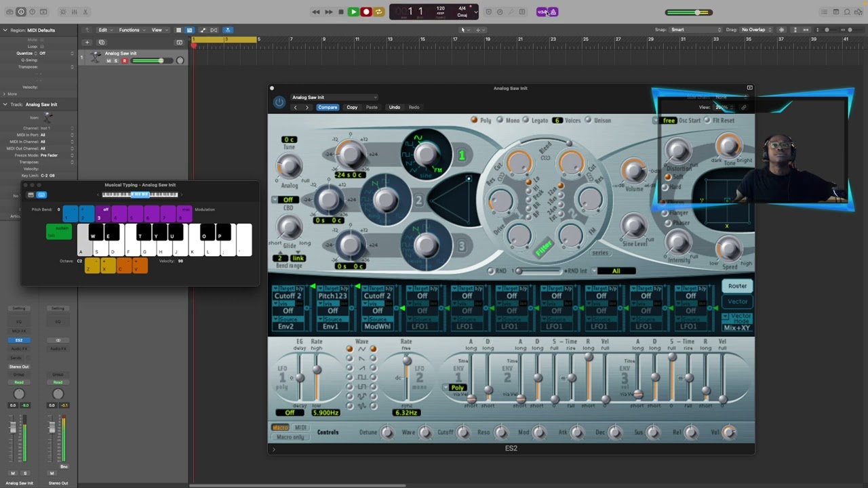Click the Undo button in ES2
The height and width of the screenshot is (488, 868).
[x=394, y=107]
